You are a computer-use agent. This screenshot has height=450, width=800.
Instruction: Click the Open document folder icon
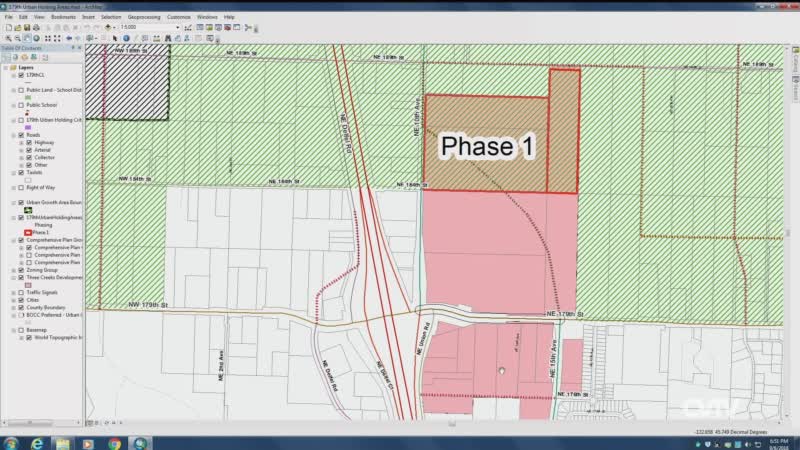tap(16, 27)
